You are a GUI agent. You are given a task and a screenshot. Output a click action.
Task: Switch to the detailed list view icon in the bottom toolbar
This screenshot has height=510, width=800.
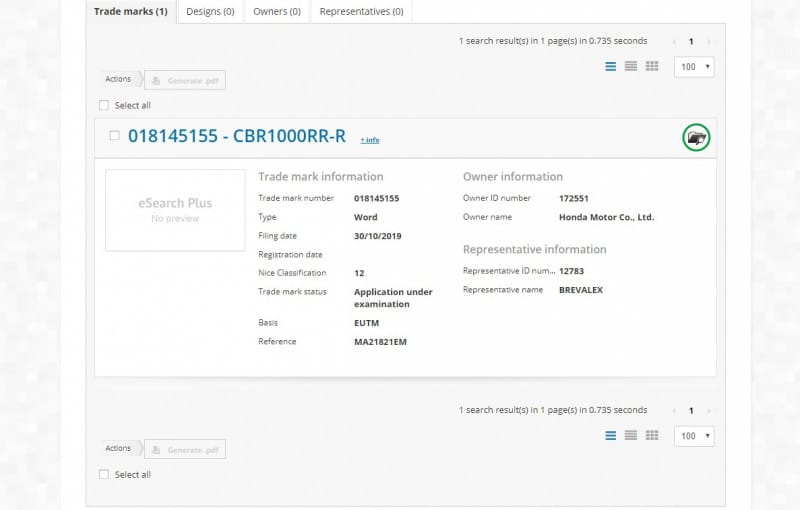coord(610,435)
